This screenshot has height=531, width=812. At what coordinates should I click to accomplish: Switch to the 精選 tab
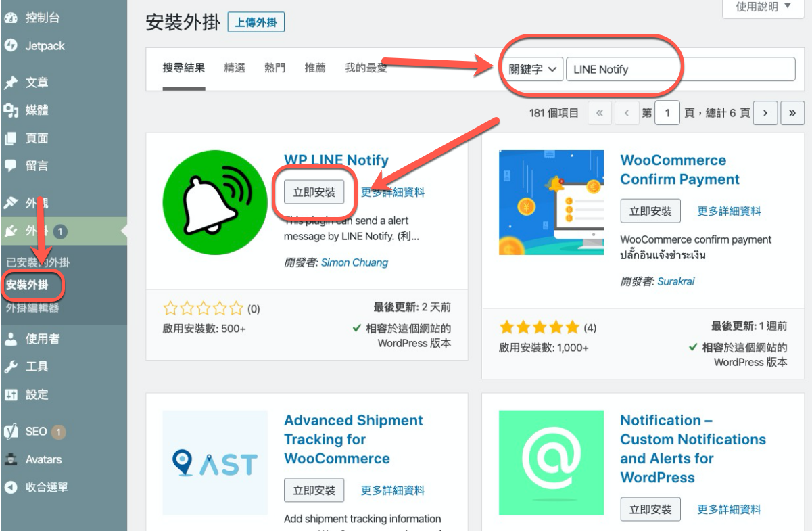[x=235, y=68]
